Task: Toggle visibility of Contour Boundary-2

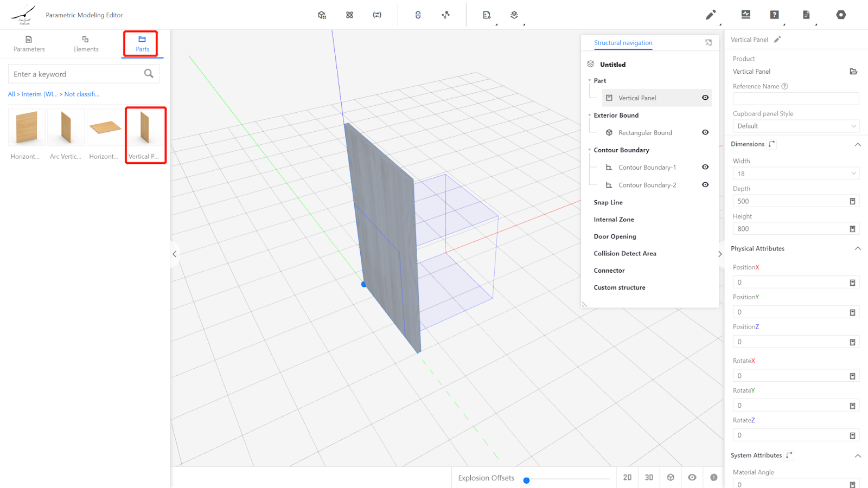Action: (705, 185)
